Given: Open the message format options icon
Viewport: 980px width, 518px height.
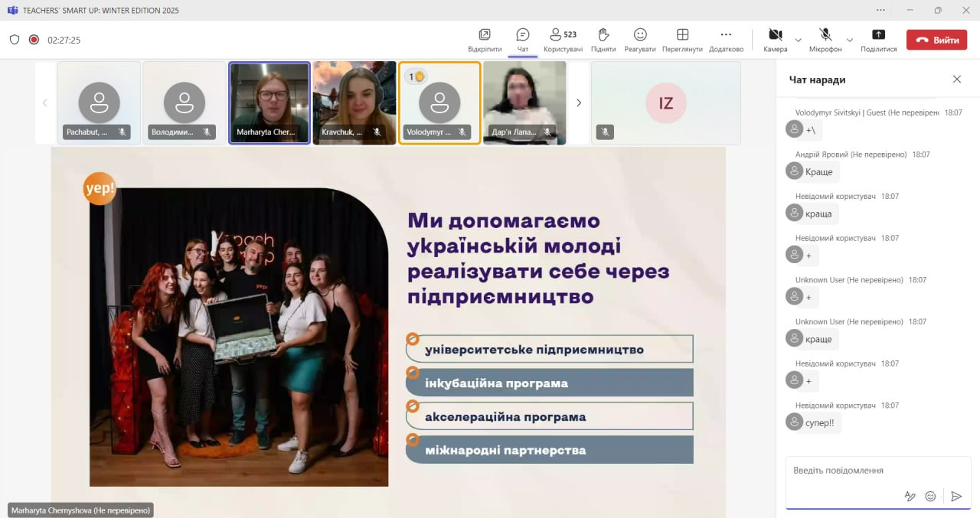Looking at the screenshot, I should point(910,496).
